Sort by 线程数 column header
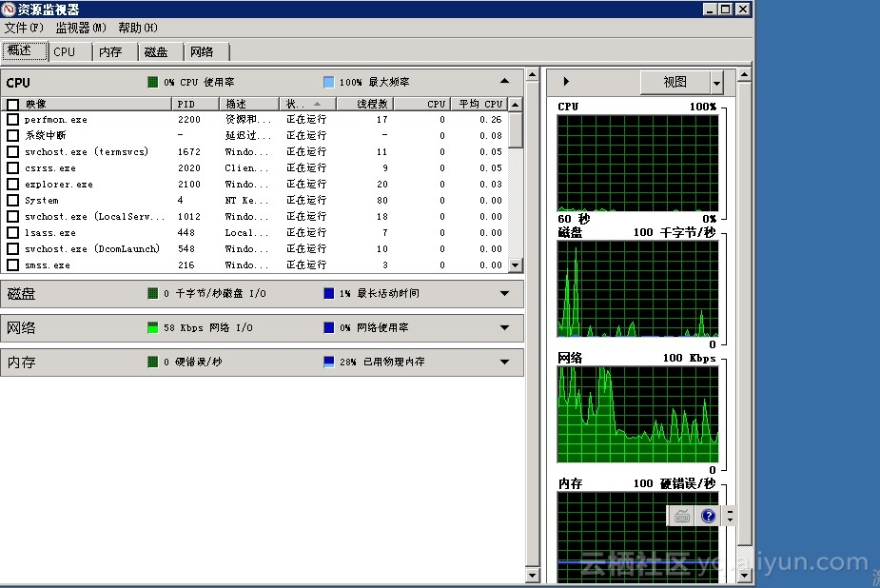Screen dimensions: 880x588 click(x=365, y=104)
